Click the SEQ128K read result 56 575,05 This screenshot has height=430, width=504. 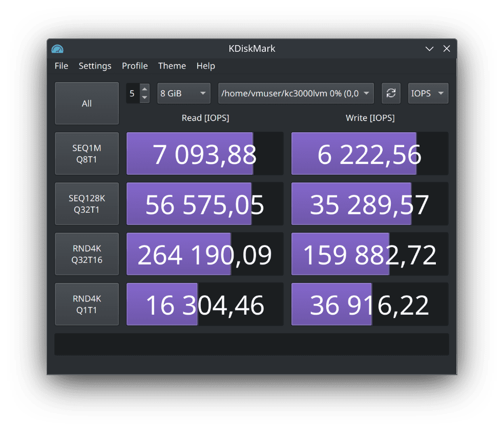click(205, 204)
